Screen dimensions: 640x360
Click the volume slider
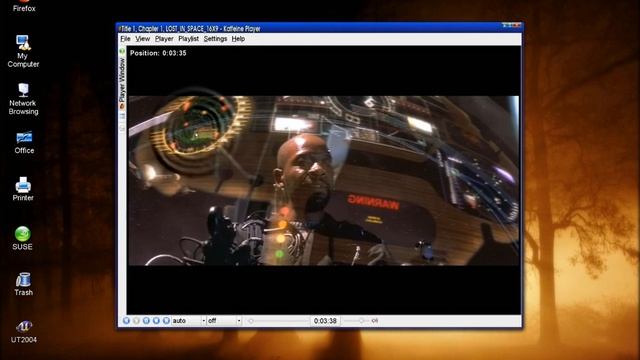(x=356, y=321)
